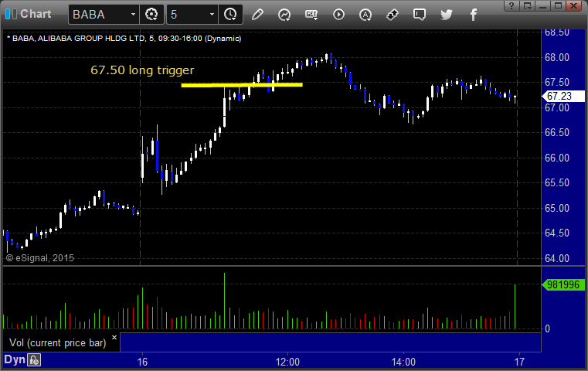Viewport: 588px width, 371px height.
Task: Click the 0 volume axis label
Action: pyautogui.click(x=547, y=329)
